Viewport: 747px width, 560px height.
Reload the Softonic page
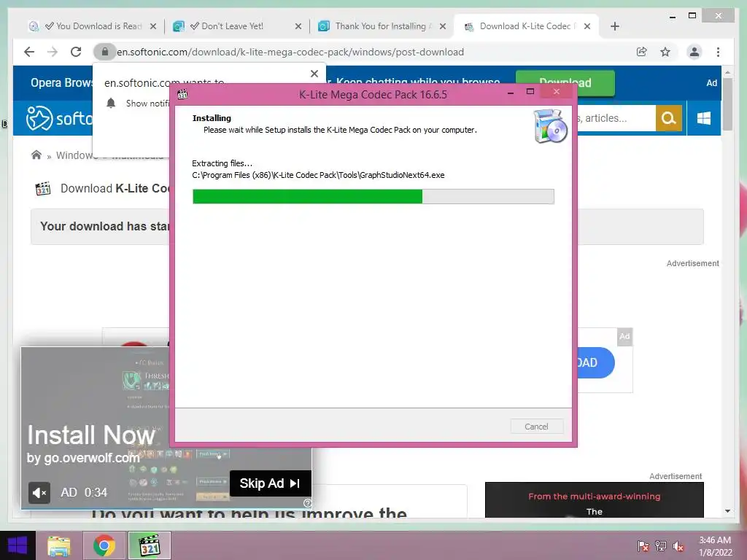tap(76, 52)
